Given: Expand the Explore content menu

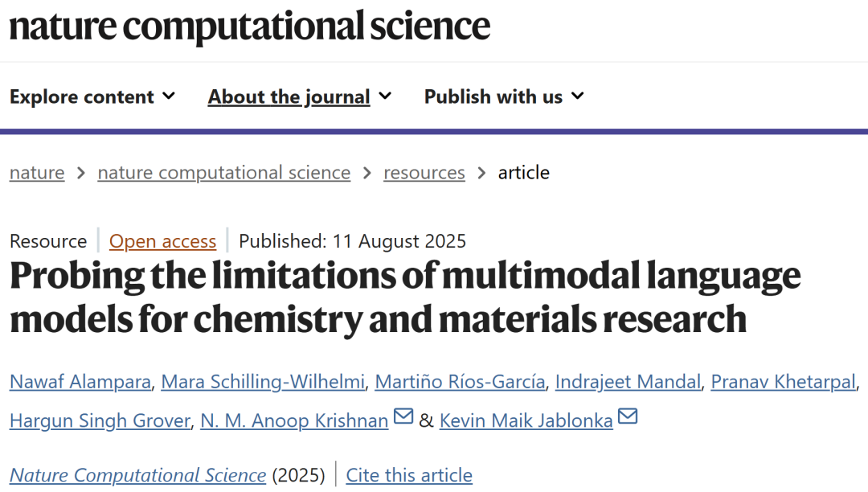Looking at the screenshot, I should [x=92, y=97].
